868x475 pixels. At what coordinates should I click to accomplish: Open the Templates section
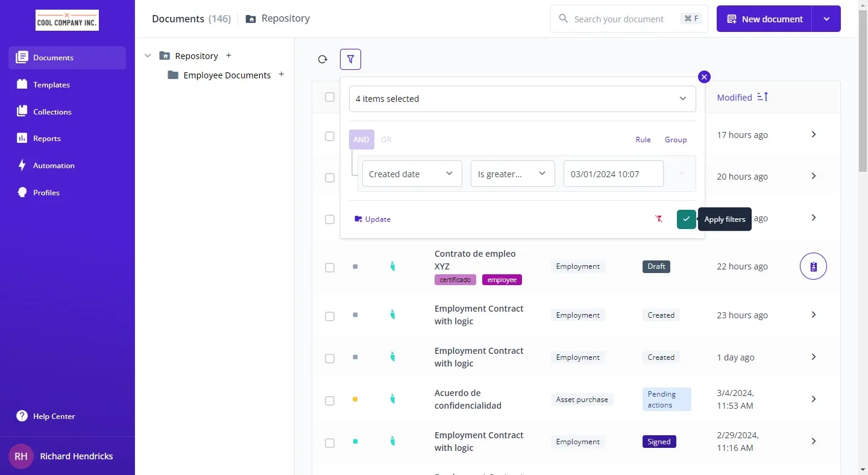51,84
